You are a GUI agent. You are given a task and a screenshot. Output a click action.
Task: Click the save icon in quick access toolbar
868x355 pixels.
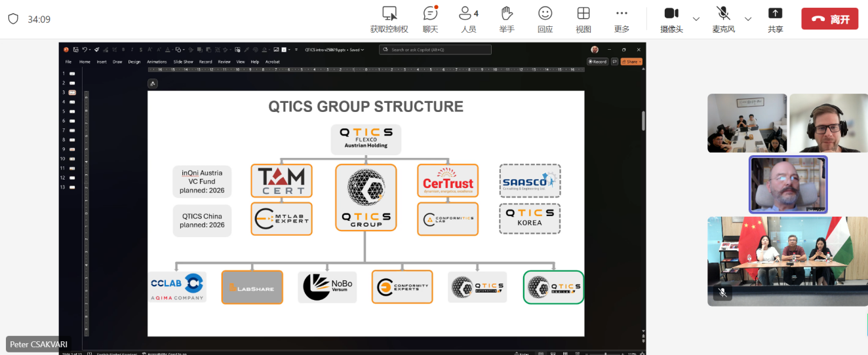point(76,50)
